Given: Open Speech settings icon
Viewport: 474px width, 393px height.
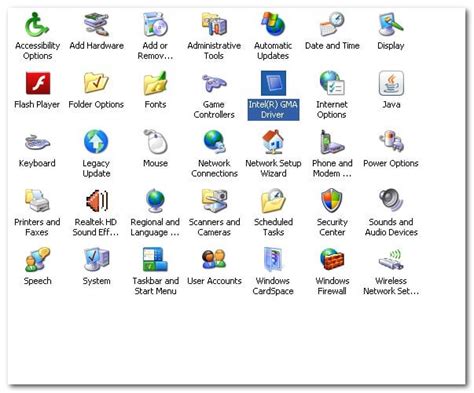Looking at the screenshot, I should pyautogui.click(x=37, y=259).
